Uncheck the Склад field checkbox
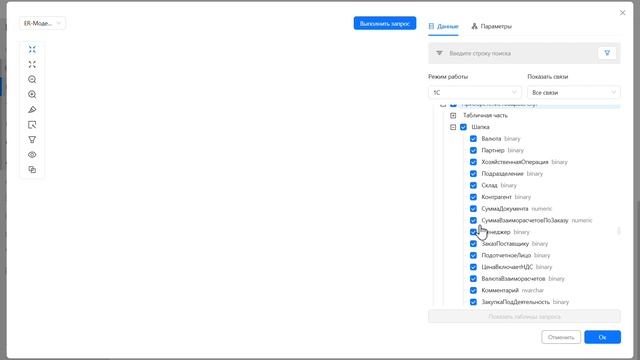The image size is (640, 360). [473, 185]
